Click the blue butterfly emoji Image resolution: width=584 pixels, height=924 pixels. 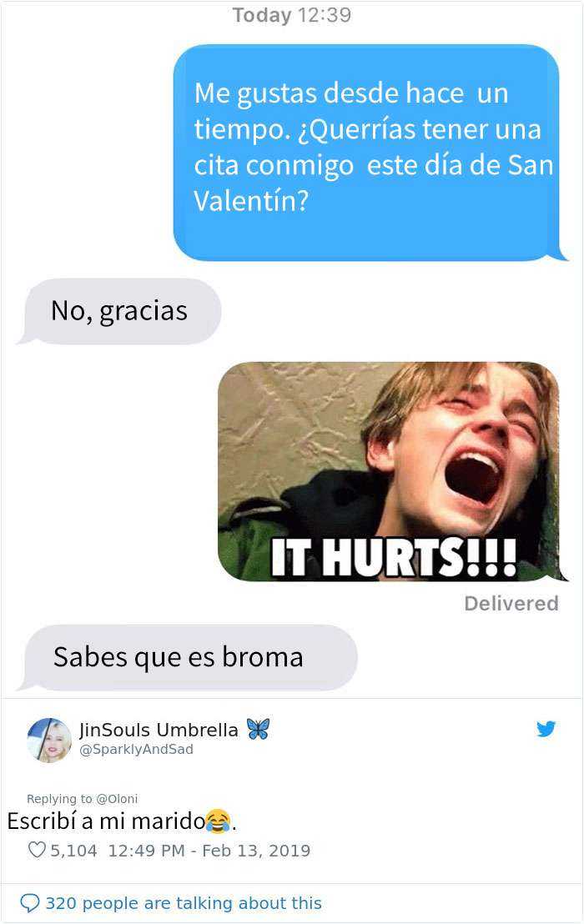coord(258,729)
